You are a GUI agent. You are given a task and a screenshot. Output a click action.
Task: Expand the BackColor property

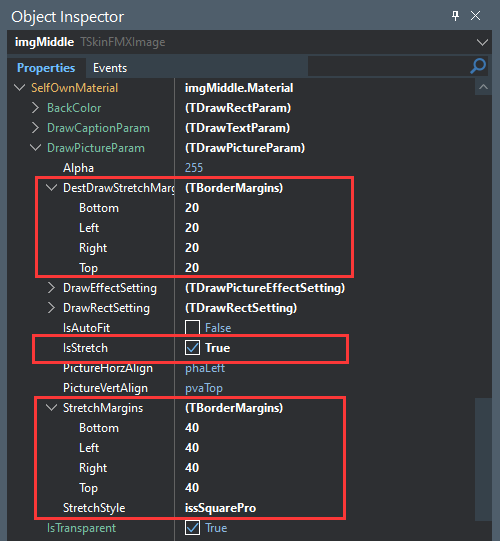click(x=35, y=108)
